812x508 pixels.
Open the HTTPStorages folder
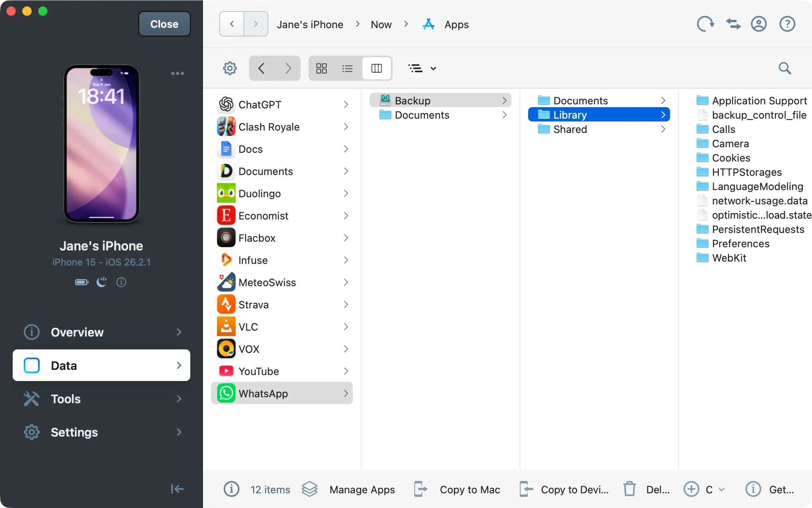[x=739, y=172]
